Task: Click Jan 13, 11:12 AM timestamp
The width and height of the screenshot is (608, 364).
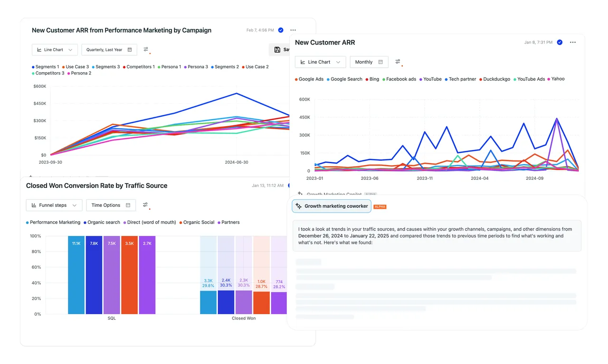Action: pyautogui.click(x=268, y=186)
